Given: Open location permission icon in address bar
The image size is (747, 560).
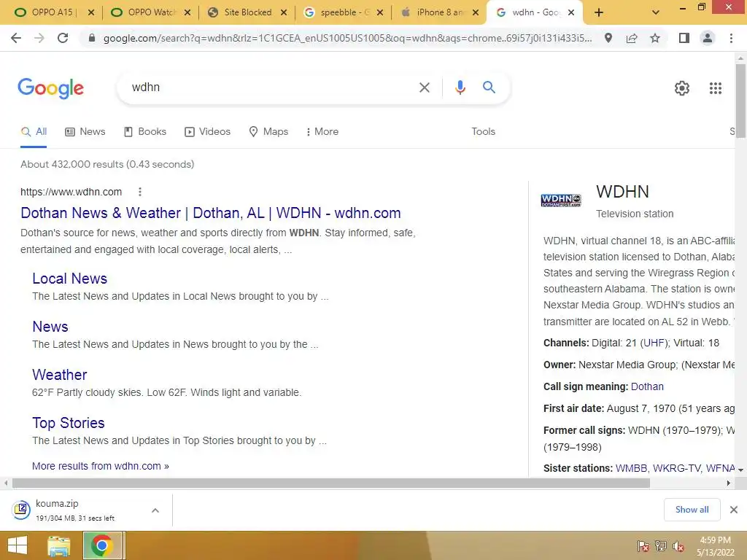Looking at the screenshot, I should click(608, 38).
